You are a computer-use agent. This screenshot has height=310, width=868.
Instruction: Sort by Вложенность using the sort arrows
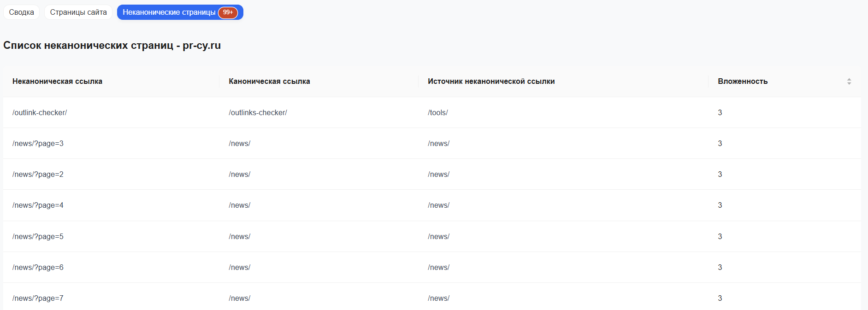coord(849,82)
